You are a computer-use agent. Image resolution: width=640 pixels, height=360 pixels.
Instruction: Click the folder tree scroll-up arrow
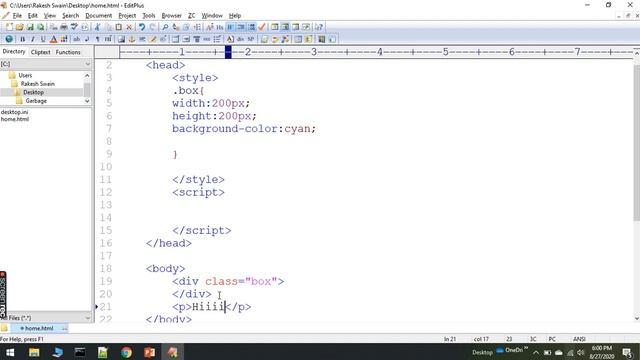pos(87,76)
